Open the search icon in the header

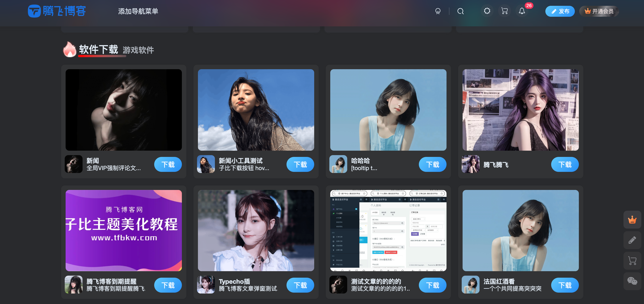[x=461, y=11]
